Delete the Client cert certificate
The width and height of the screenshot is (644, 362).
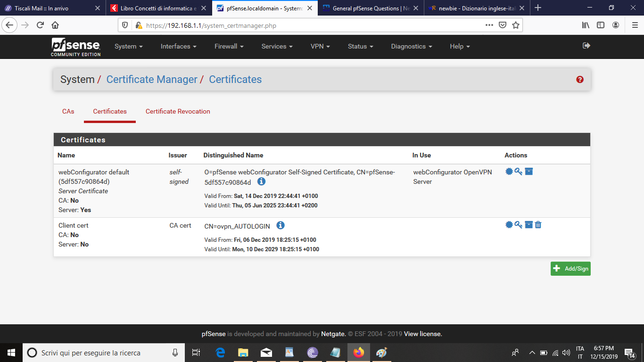point(538,225)
